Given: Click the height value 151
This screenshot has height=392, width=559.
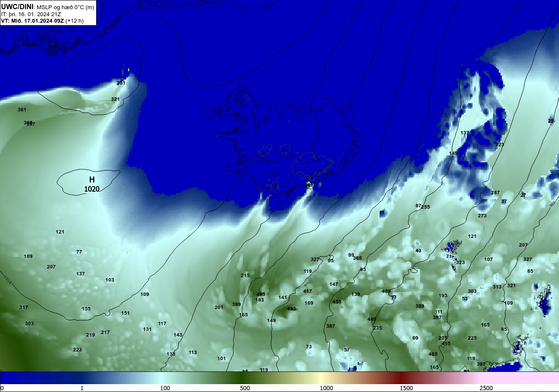Looking at the screenshot, I should tap(125, 313).
